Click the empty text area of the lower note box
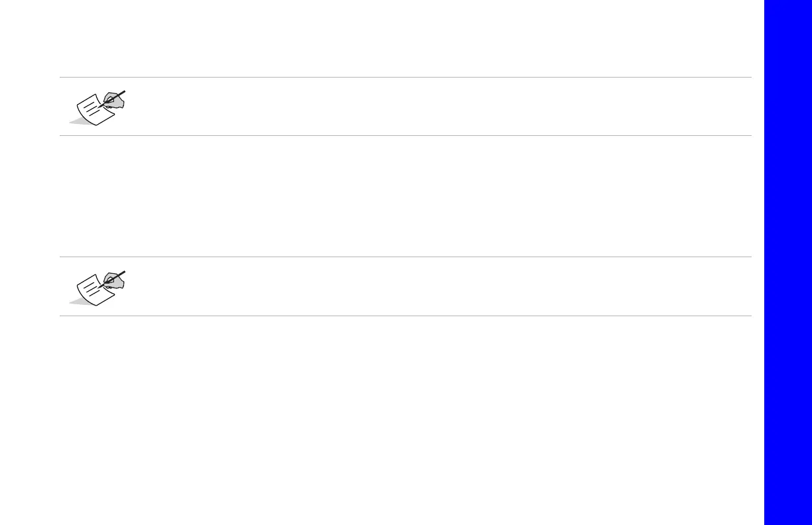812x525 pixels. 431,286
